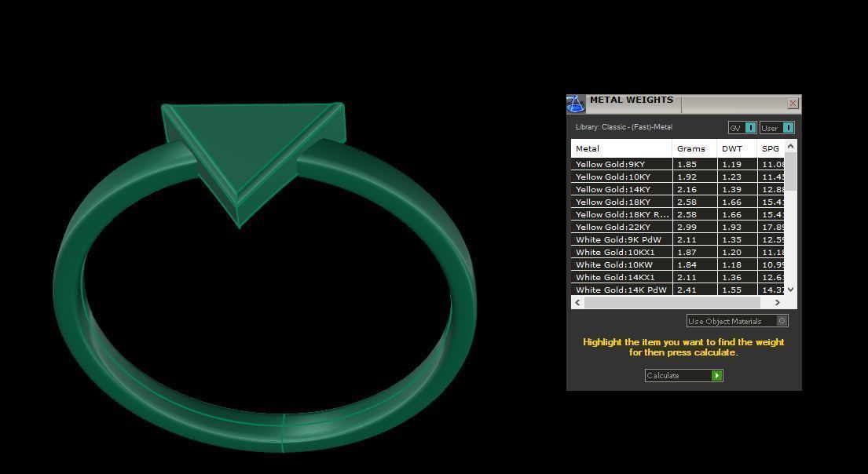Viewport: 868px width, 474px height.
Task: Click the vertical scrollbar up arrow
Action: 790,145
